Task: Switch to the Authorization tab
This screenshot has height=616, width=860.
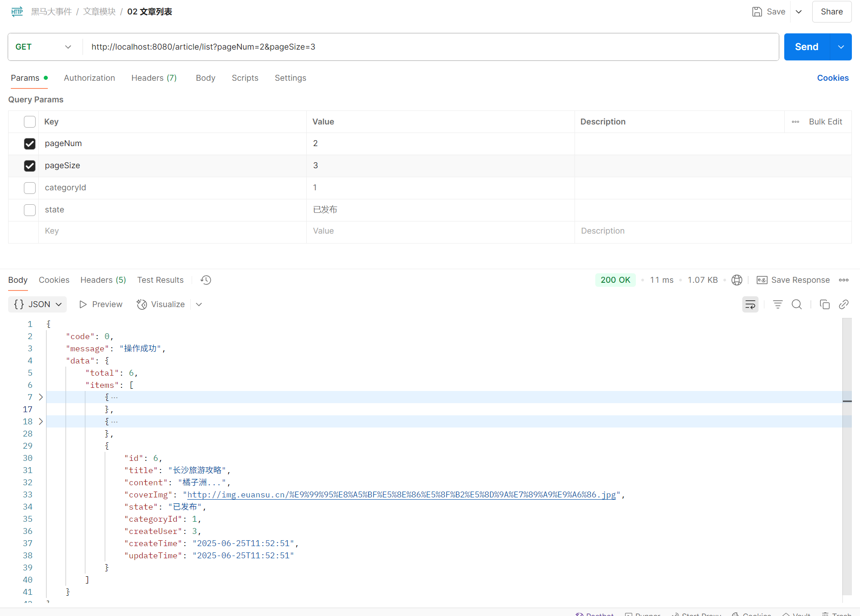Action: pos(89,78)
